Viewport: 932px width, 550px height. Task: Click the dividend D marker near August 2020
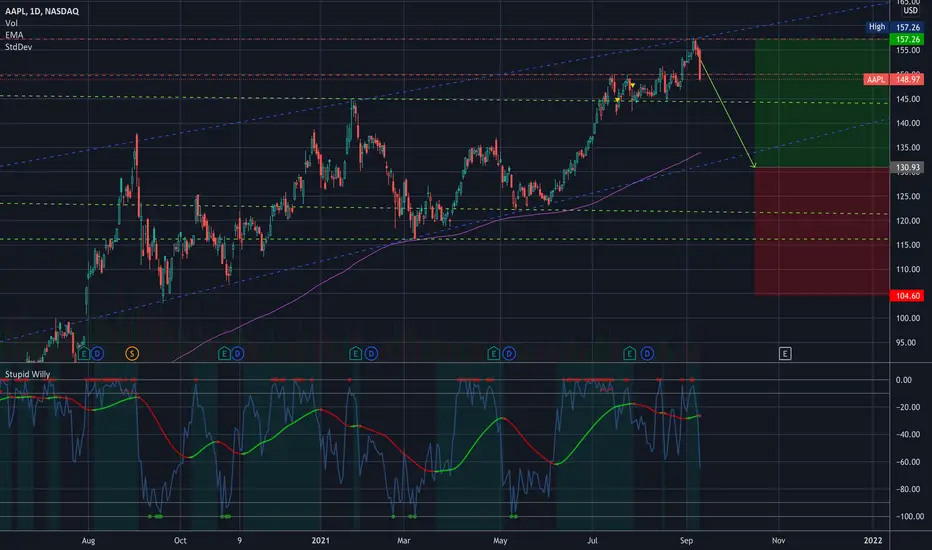pyautogui.click(x=97, y=354)
